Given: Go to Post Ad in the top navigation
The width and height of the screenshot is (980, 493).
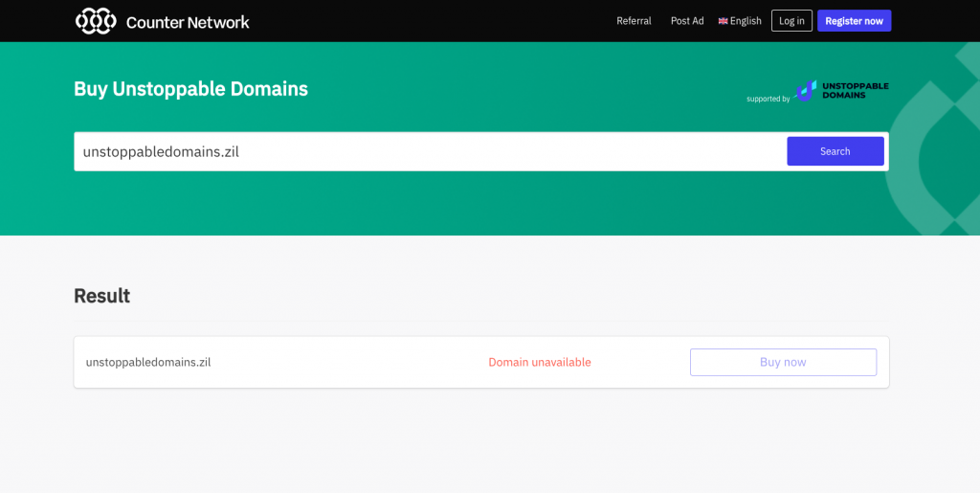Looking at the screenshot, I should [687, 21].
